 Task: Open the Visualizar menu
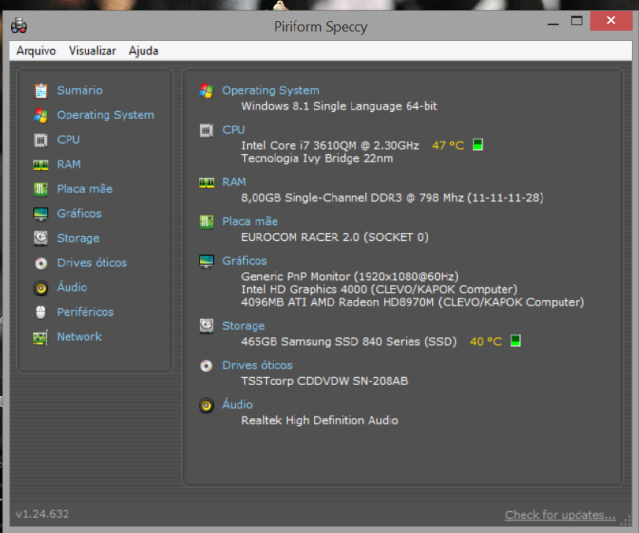tap(93, 51)
